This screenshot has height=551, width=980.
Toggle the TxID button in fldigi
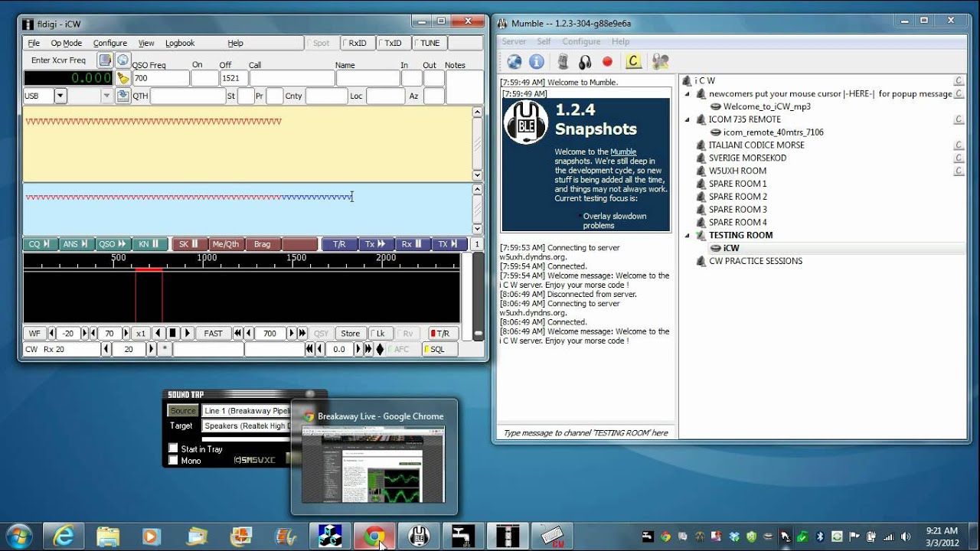[x=394, y=44]
